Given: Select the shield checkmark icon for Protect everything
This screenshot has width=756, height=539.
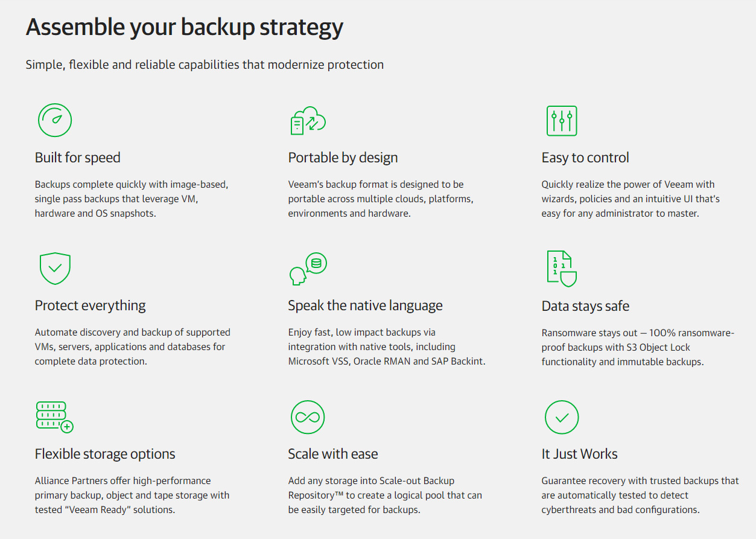Looking at the screenshot, I should pos(55,269).
